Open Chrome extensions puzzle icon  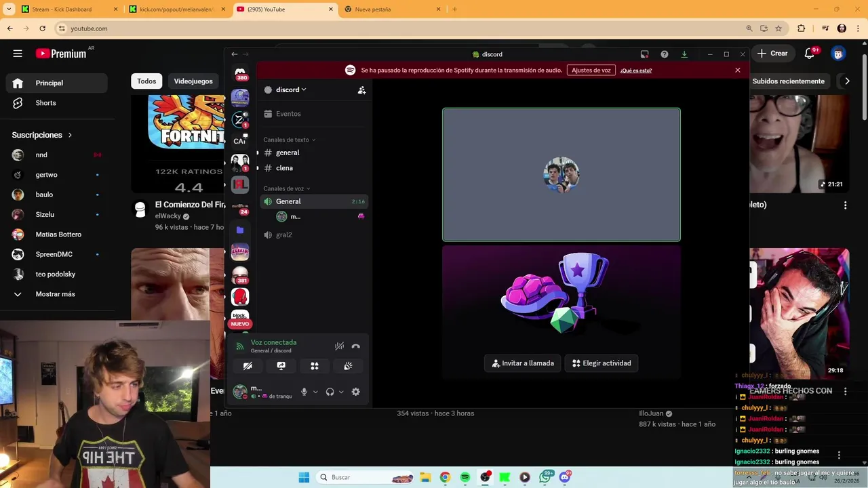pyautogui.click(x=801, y=28)
